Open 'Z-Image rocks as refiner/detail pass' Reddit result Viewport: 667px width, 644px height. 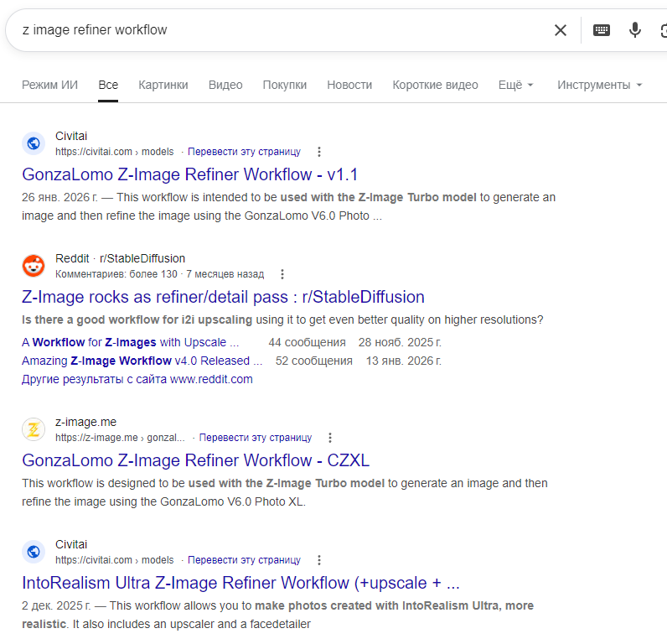pyautogui.click(x=223, y=297)
